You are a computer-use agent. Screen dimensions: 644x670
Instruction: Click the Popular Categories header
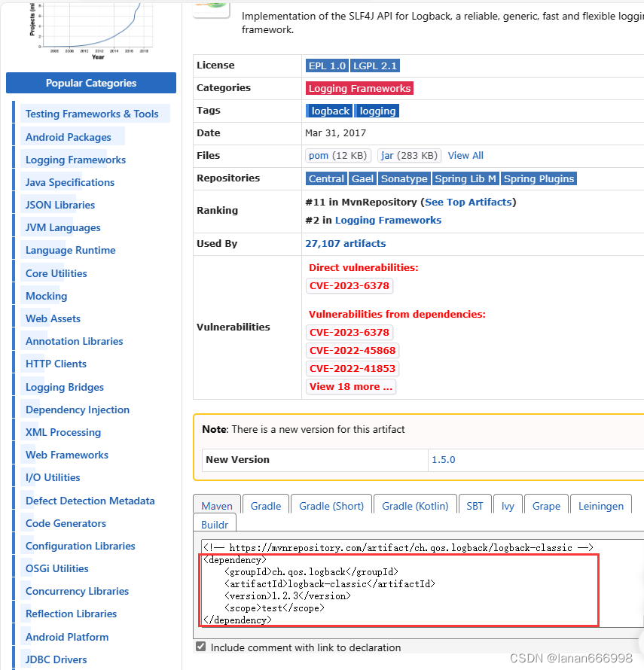tap(91, 83)
